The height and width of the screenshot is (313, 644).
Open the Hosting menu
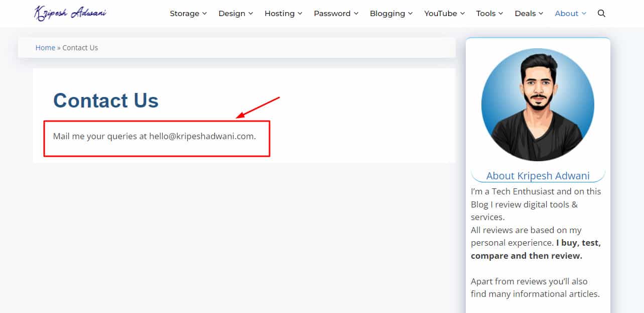tap(284, 14)
